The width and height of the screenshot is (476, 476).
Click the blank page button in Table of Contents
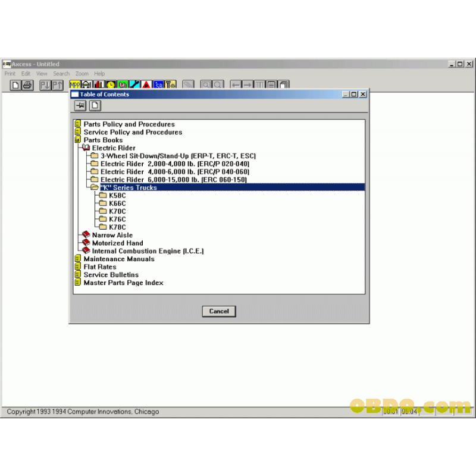coord(95,106)
